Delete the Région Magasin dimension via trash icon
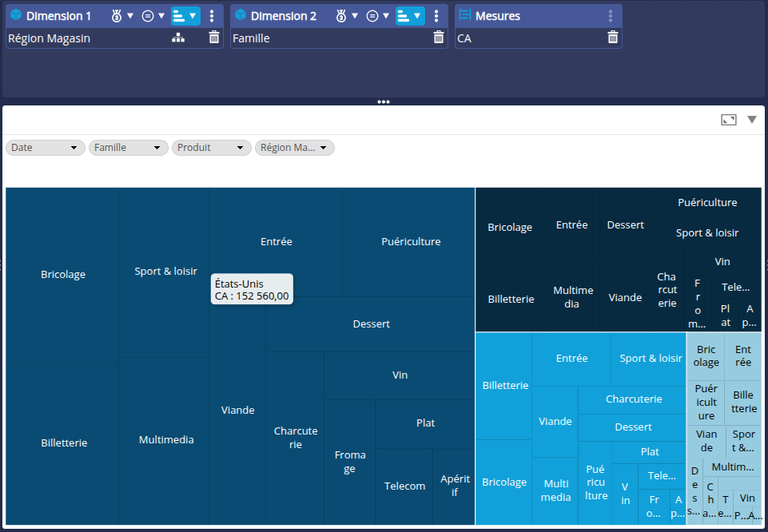 tap(214, 37)
